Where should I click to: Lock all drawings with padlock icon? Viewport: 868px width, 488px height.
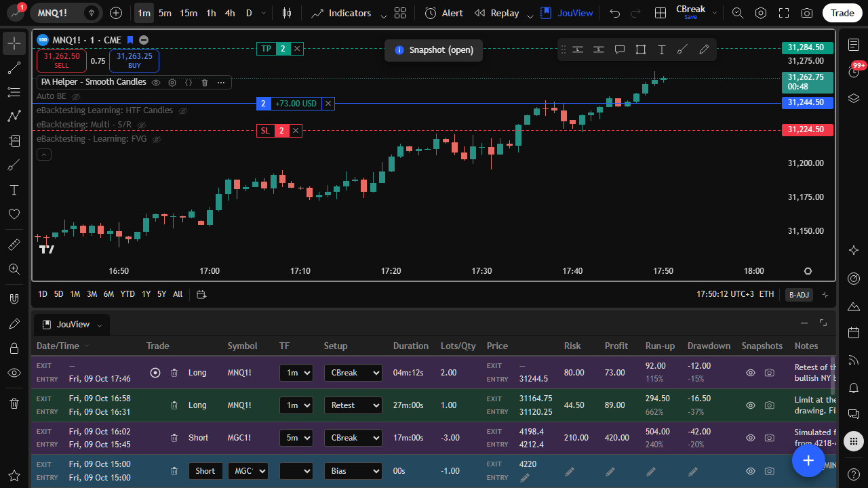pyautogui.click(x=14, y=348)
